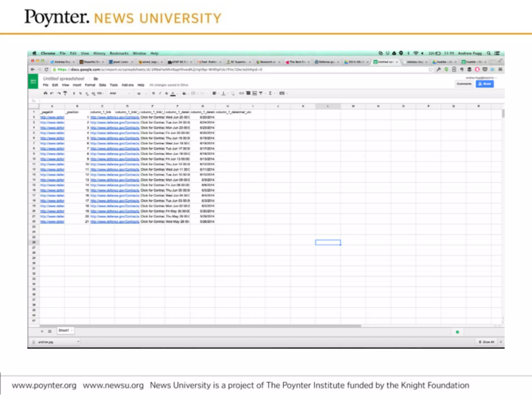The height and width of the screenshot is (399, 532).
Task: Open the font size dropdown
Action: coord(142,94)
